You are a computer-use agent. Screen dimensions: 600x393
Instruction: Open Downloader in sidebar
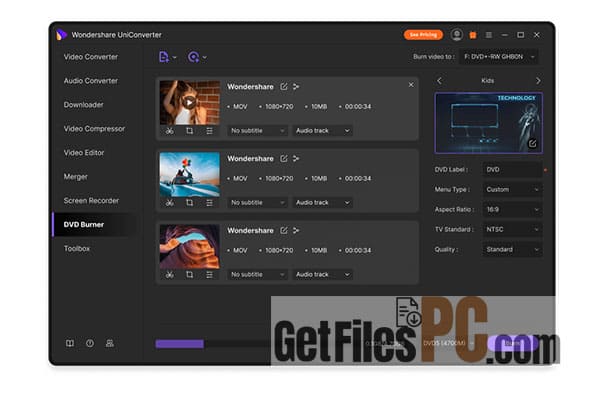click(x=83, y=104)
